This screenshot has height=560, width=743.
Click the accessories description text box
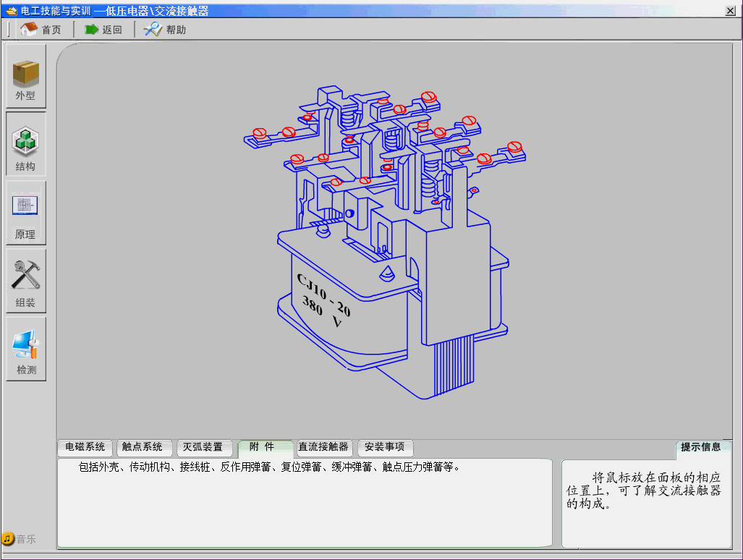pyautogui.click(x=304, y=503)
